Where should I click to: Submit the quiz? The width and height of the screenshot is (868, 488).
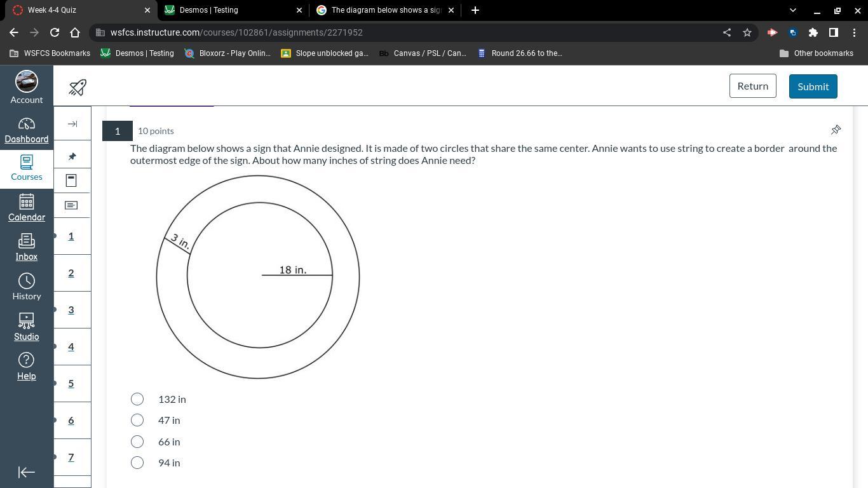(813, 86)
